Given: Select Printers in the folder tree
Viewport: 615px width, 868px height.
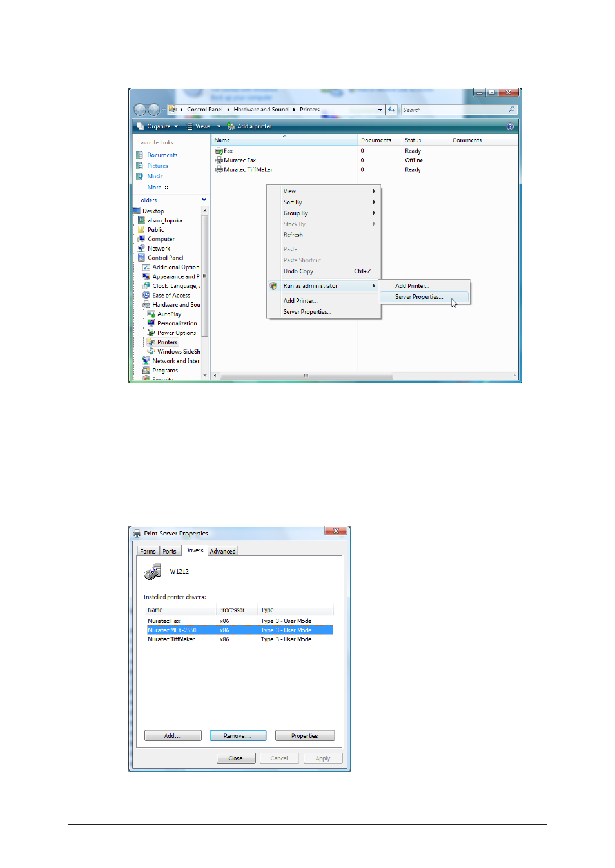Looking at the screenshot, I should coord(167,342).
